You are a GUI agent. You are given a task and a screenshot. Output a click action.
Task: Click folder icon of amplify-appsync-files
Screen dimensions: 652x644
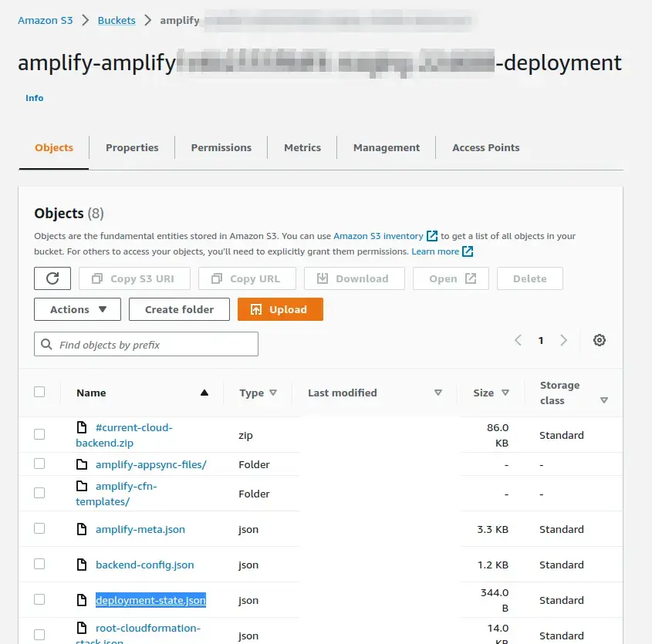pyautogui.click(x=82, y=464)
